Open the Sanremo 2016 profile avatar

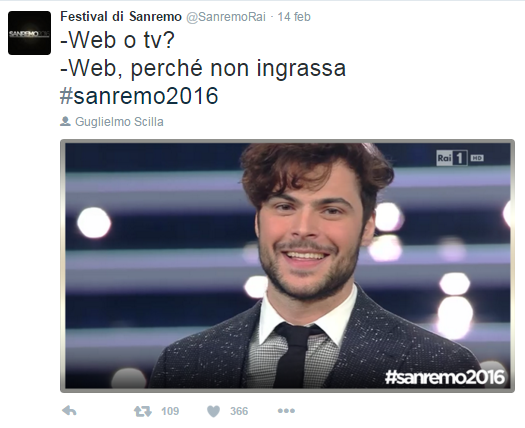coord(29,33)
